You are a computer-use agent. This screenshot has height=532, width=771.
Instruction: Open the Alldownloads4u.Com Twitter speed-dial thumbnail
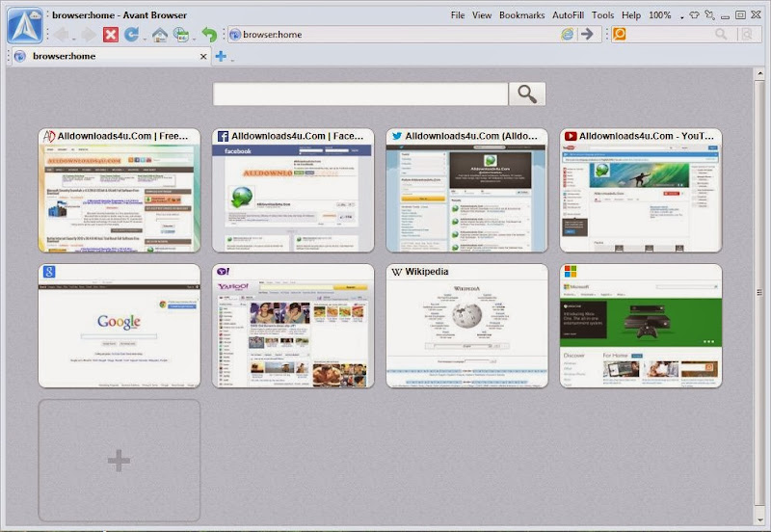click(x=467, y=191)
